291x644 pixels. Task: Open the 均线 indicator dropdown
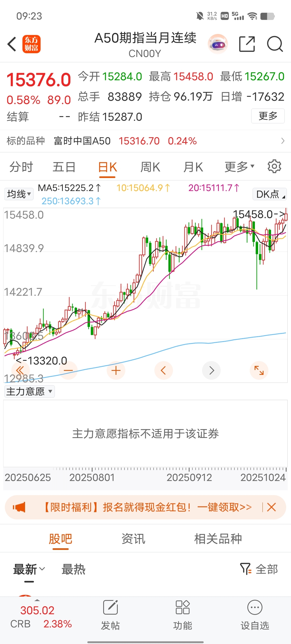point(19,194)
